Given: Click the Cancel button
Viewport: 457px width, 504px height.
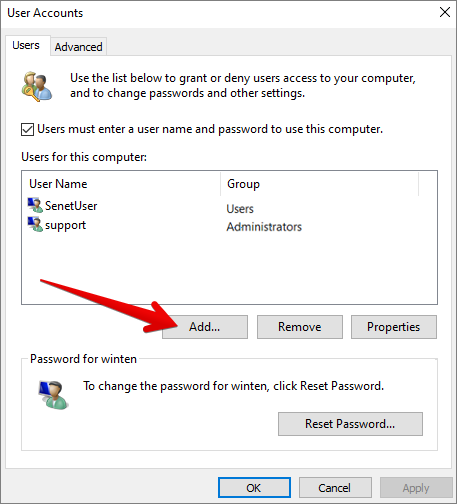Looking at the screenshot, I should point(335,488).
